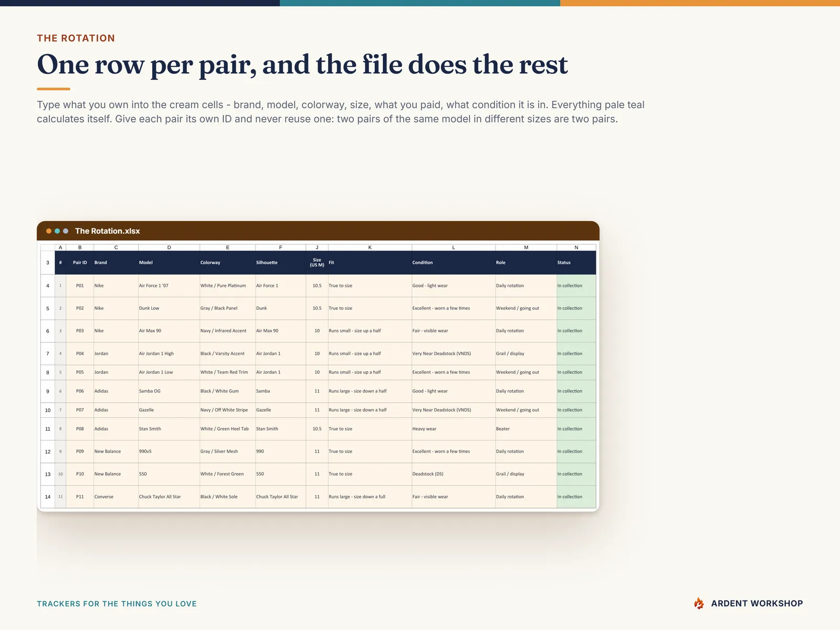
Task: Select 'Black / White Sole' colorway cell
Action: [x=227, y=497]
